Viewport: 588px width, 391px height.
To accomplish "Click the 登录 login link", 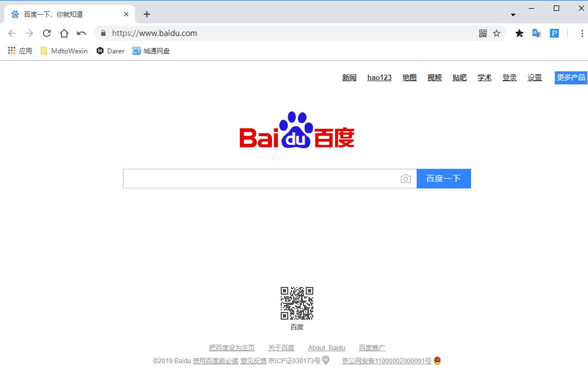I will 510,77.
